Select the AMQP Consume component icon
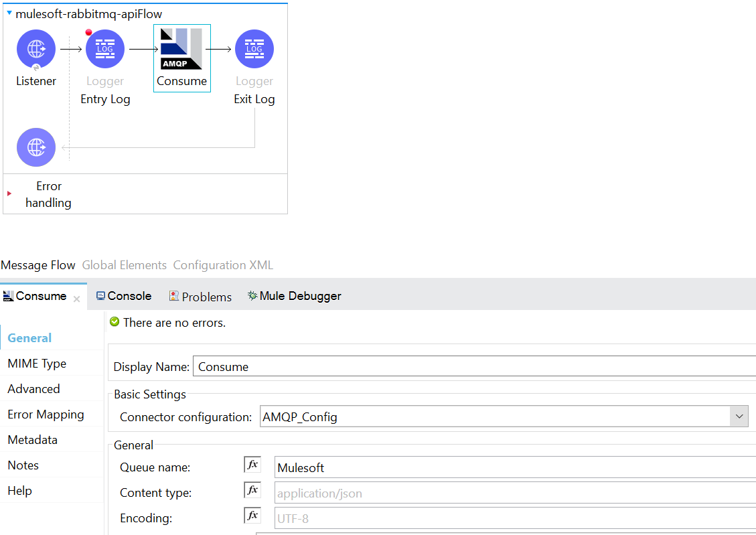 [181, 50]
